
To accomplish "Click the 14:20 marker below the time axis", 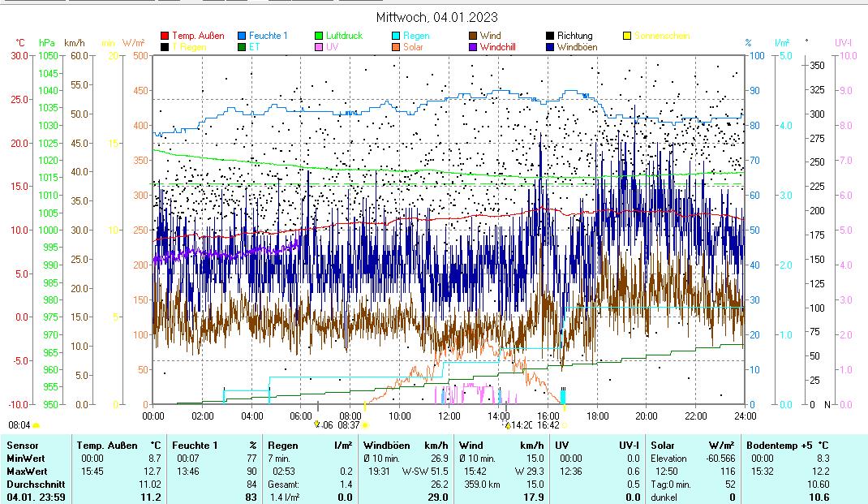I will point(521,424).
